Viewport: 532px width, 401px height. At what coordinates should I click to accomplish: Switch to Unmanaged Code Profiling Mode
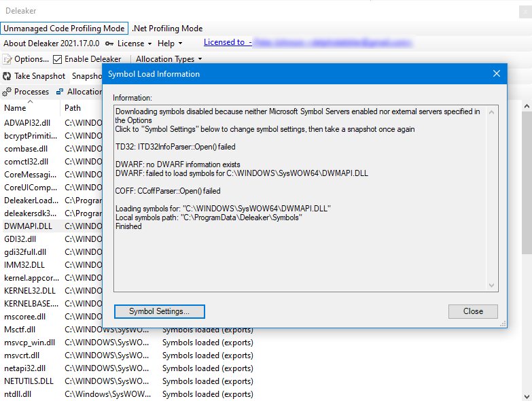pyautogui.click(x=64, y=28)
